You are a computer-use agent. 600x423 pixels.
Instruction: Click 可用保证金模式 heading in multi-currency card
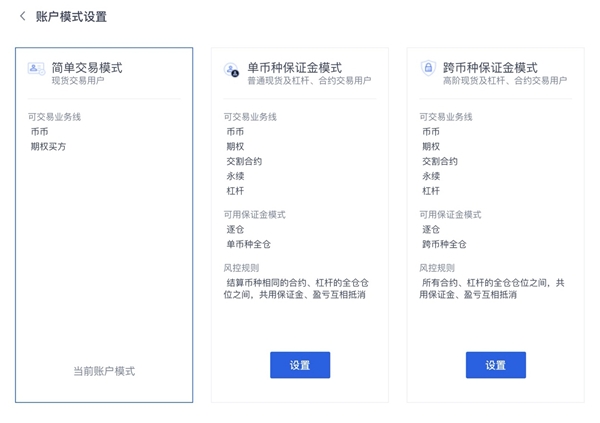[x=450, y=214]
